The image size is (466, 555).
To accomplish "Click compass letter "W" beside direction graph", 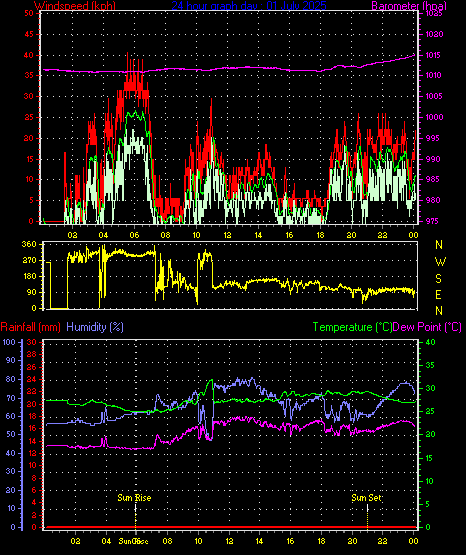I will [440, 262].
